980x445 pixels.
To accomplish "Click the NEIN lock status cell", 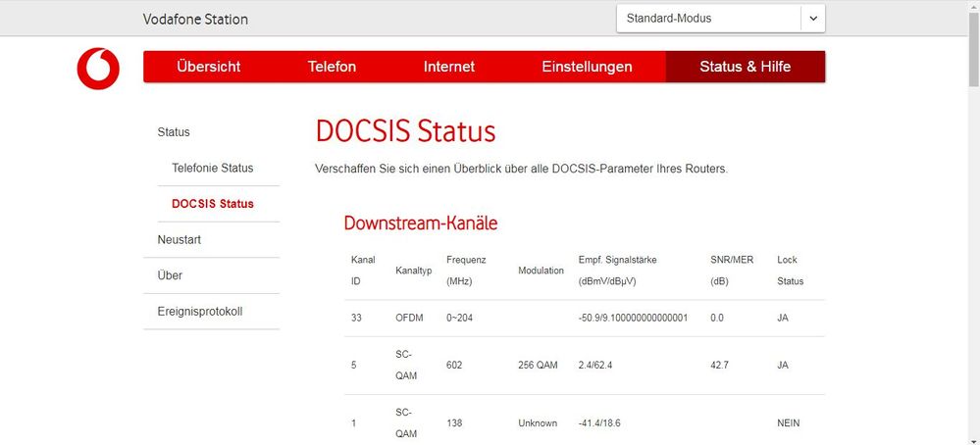I will click(x=788, y=423).
